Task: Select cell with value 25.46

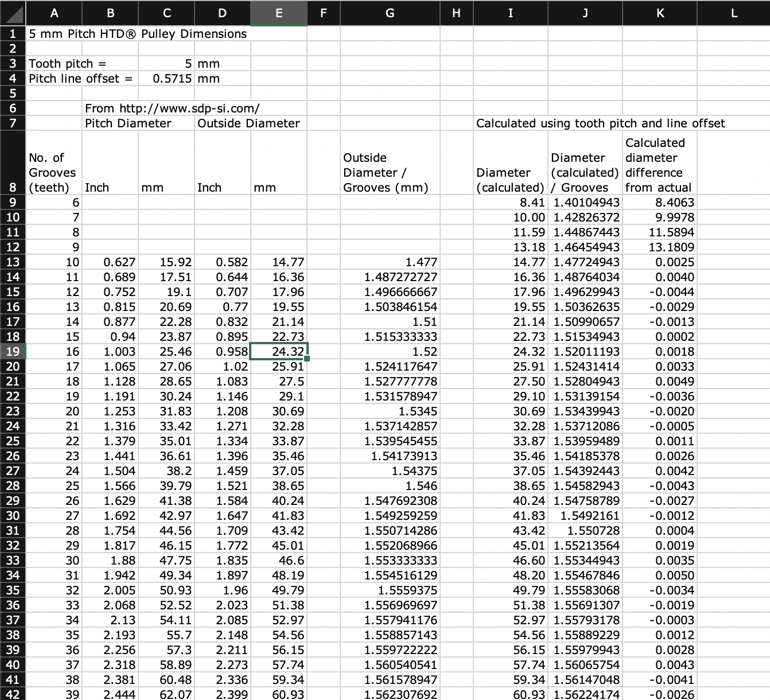Action: [x=166, y=351]
